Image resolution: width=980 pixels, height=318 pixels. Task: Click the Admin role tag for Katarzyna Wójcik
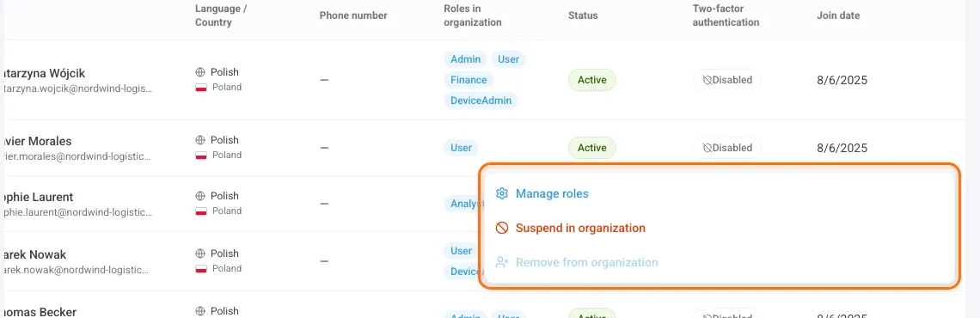(466, 59)
